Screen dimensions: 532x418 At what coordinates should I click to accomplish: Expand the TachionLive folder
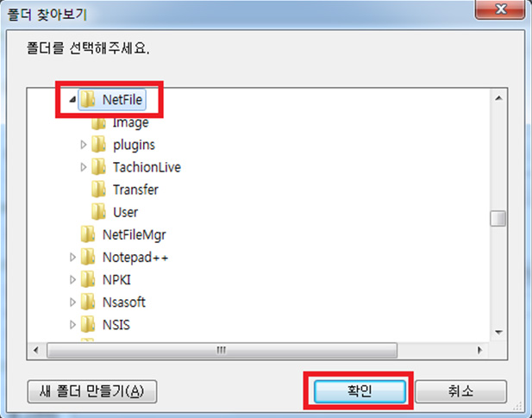point(83,167)
